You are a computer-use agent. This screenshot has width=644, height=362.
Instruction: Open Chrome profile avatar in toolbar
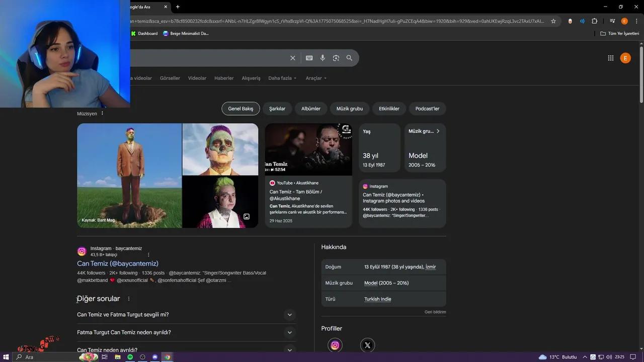[624, 21]
